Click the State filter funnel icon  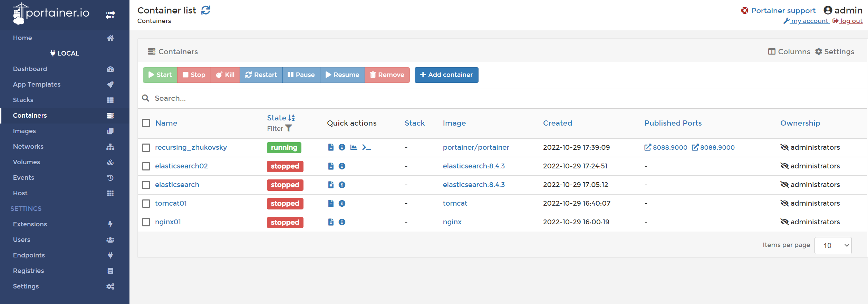[288, 128]
